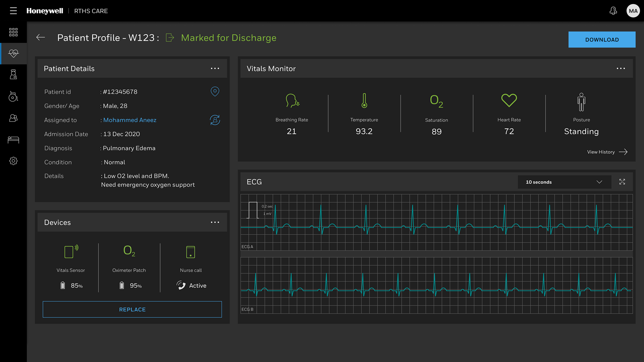Open Vitals Monitor more options menu
Viewport: 644px width, 362px height.
click(621, 68)
